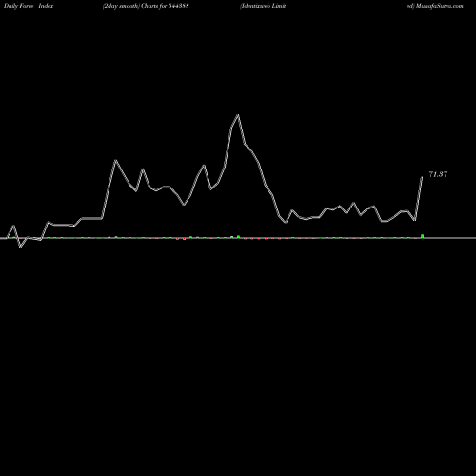Image resolution: width=476 pixels, height=476 pixels.
Task: Click the 71.37 latest value label
Action: coord(438,174)
